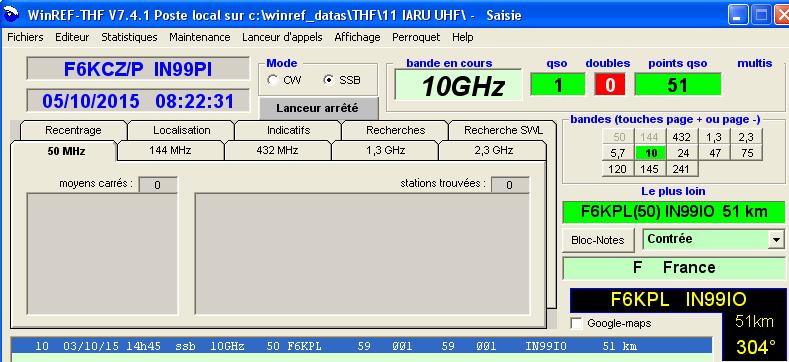This screenshot has height=362, width=789.
Task: Click the stations trouvées list box
Action: coord(362,254)
